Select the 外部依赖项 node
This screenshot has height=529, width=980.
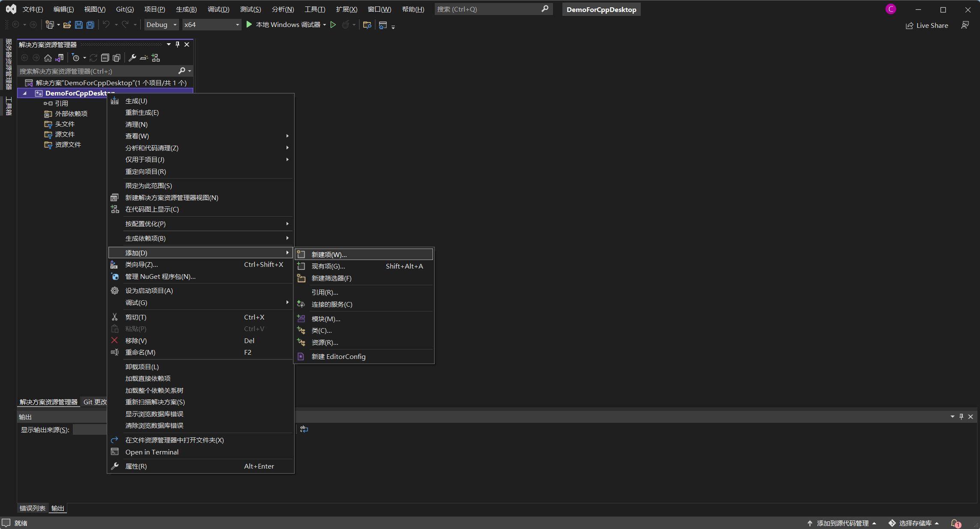tap(71, 114)
